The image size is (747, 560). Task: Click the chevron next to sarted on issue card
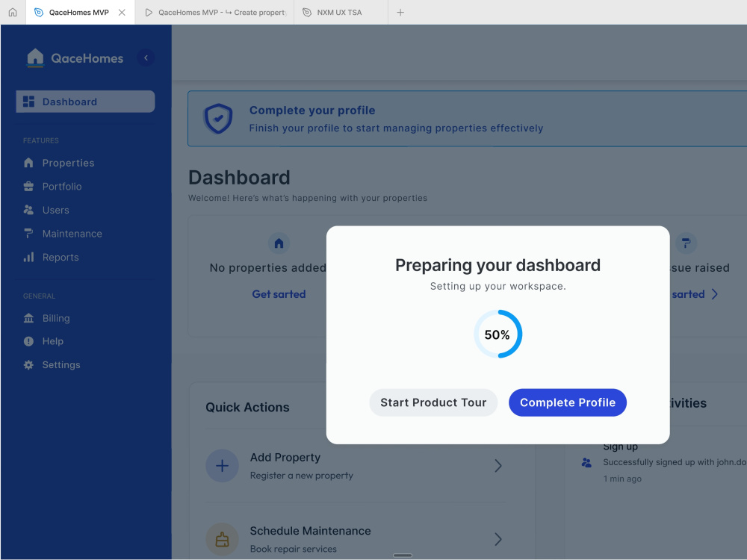(x=714, y=294)
